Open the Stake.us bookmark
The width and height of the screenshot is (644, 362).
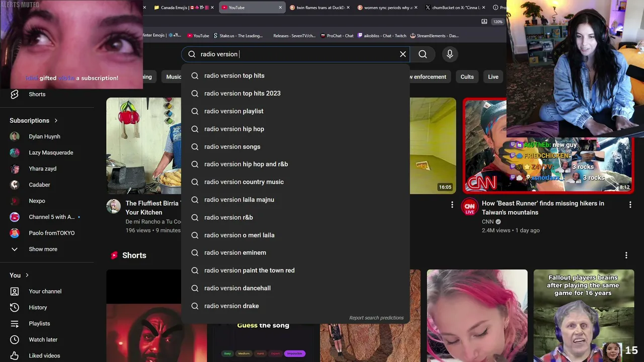pyautogui.click(x=238, y=36)
